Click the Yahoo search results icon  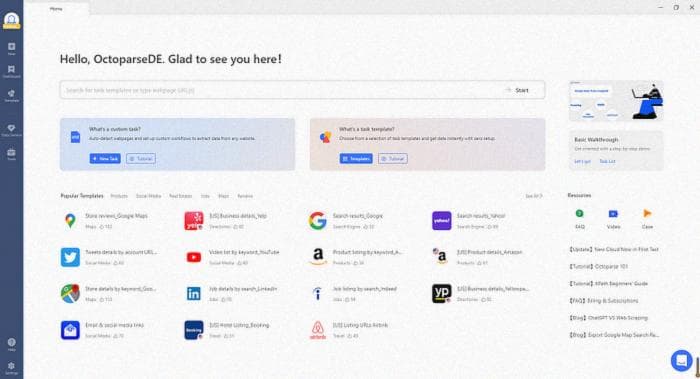tap(442, 221)
